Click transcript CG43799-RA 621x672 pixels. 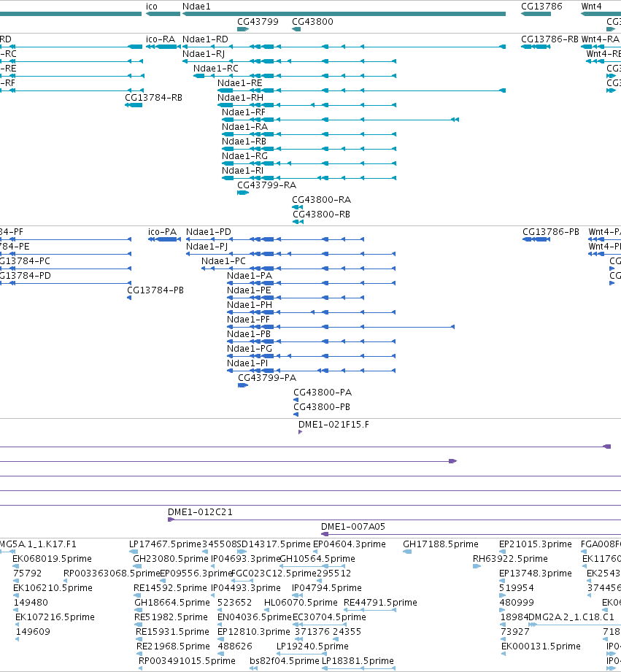(266, 185)
